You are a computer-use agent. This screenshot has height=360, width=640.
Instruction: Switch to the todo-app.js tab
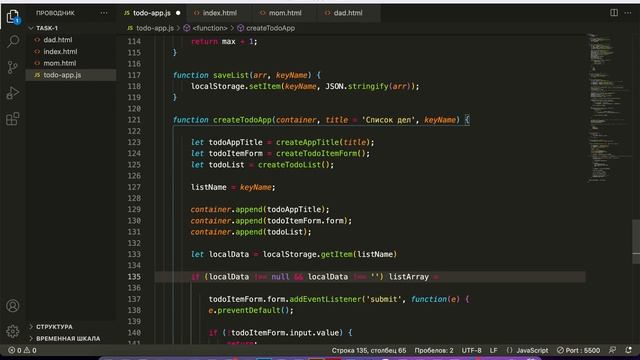tap(151, 13)
